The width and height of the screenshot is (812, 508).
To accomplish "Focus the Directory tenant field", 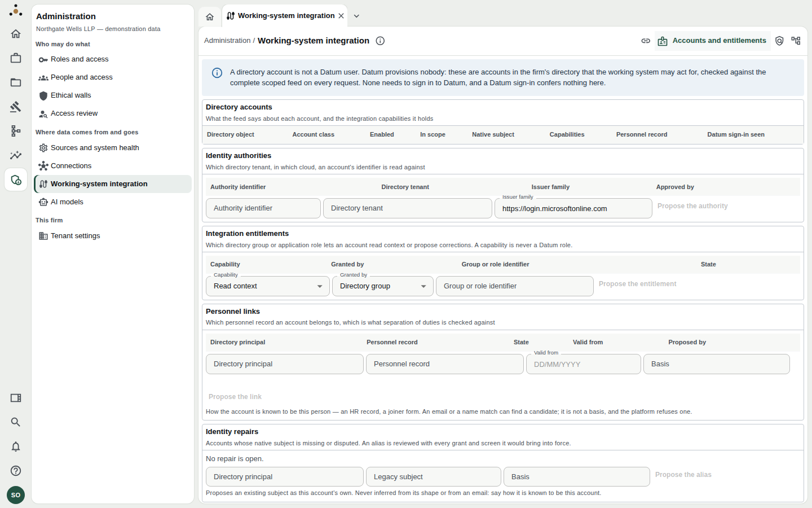I will pos(408,208).
